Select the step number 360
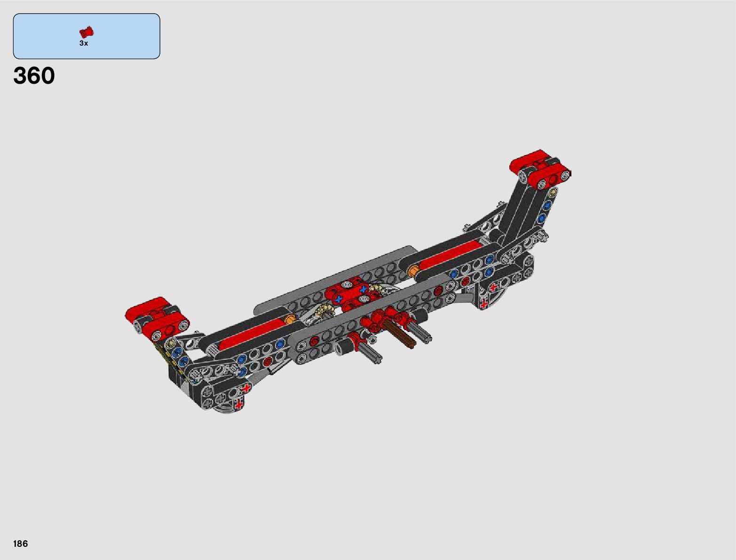The width and height of the screenshot is (736, 560). point(34,76)
